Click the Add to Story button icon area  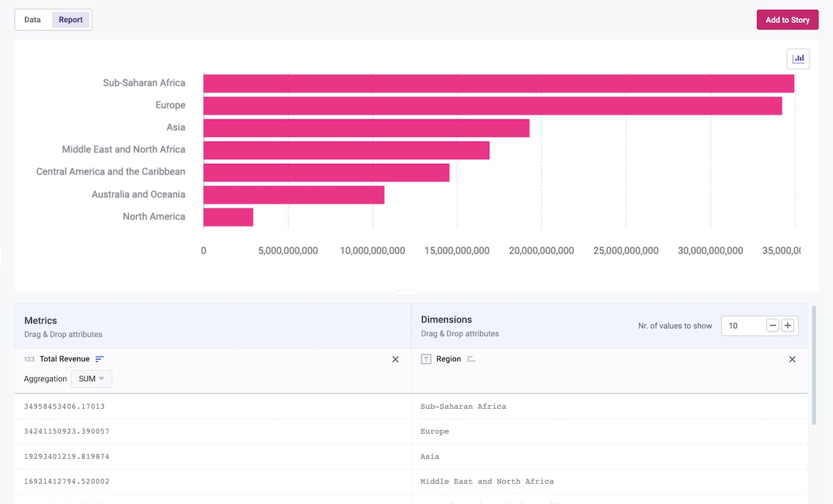pos(787,19)
